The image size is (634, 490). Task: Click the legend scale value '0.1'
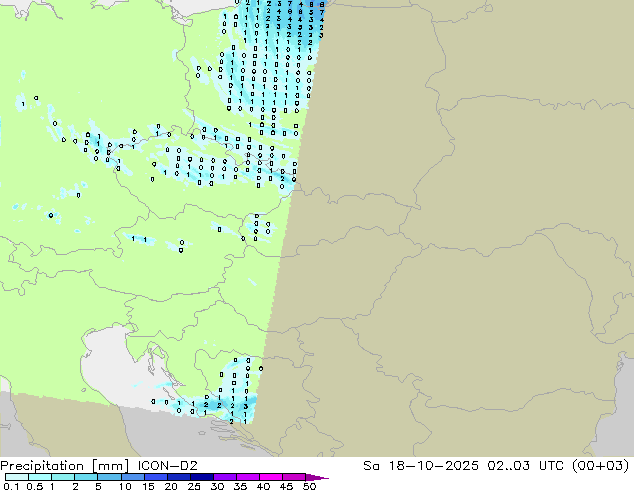click(x=11, y=486)
